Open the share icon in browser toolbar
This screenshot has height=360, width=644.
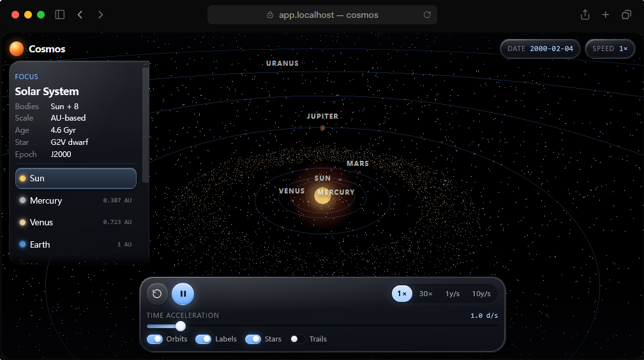click(x=585, y=15)
